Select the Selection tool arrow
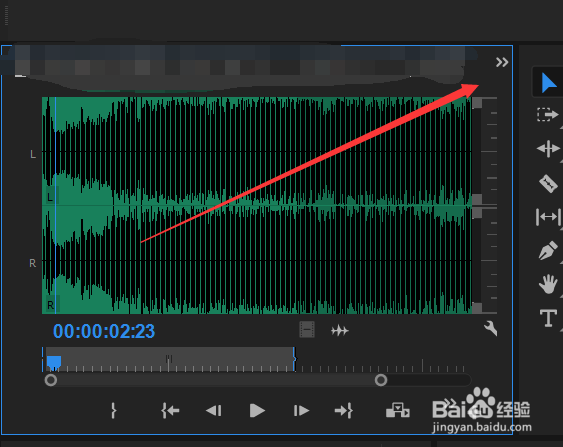Screen dimensions: 563x447 point(548,83)
